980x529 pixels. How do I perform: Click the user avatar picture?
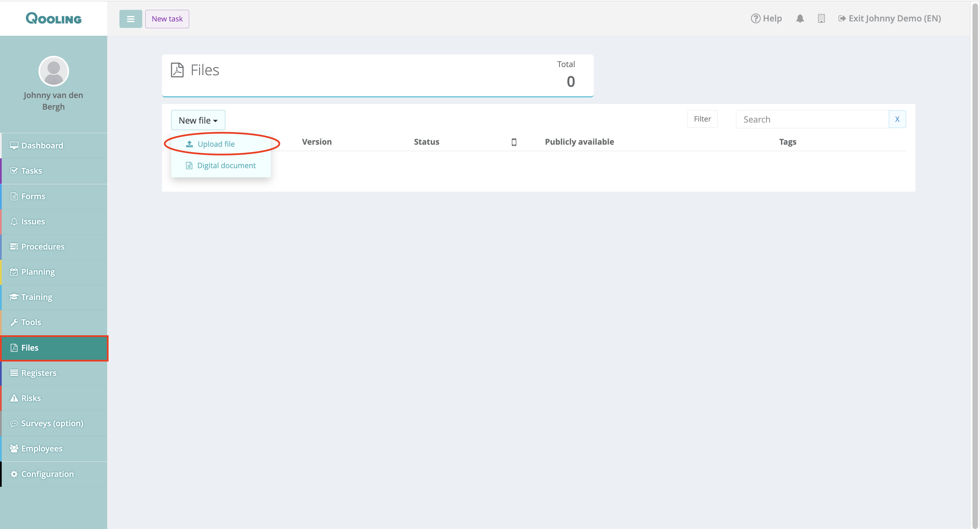pyautogui.click(x=54, y=71)
